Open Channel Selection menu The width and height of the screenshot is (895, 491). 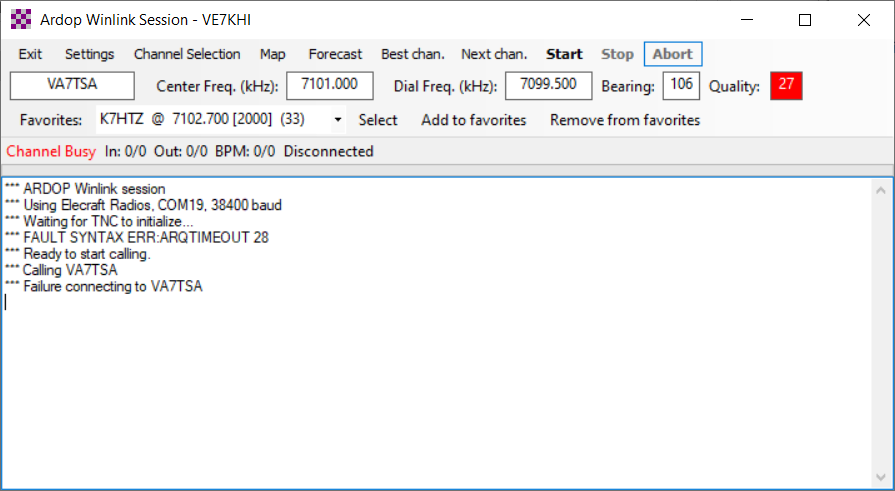(187, 54)
